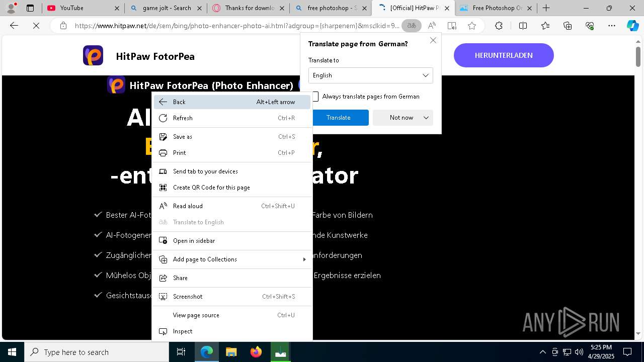Open the Favorites list icon
Screen dimensions: 644x362
click(545, 26)
